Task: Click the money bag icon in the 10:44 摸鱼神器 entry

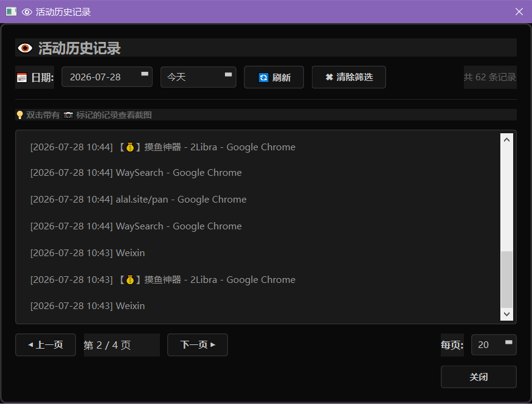Action: (x=130, y=147)
